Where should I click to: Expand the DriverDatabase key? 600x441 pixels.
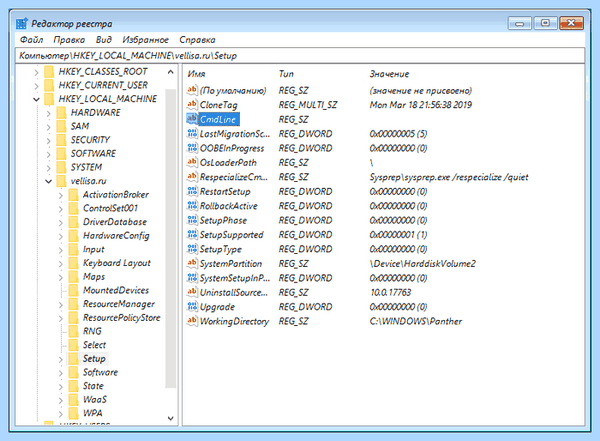coord(61,222)
